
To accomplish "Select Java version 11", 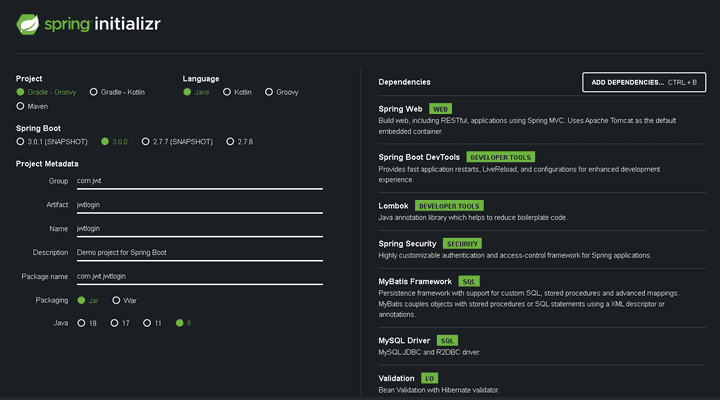I will tap(147, 323).
